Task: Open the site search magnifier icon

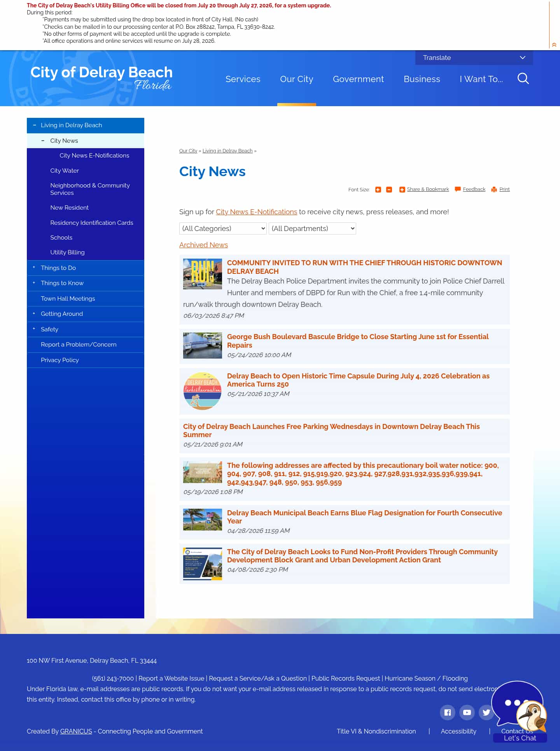Action: pos(523,79)
